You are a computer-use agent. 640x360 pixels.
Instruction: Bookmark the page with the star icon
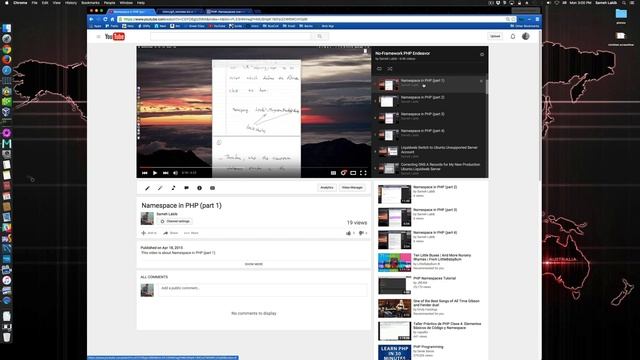point(513,19)
